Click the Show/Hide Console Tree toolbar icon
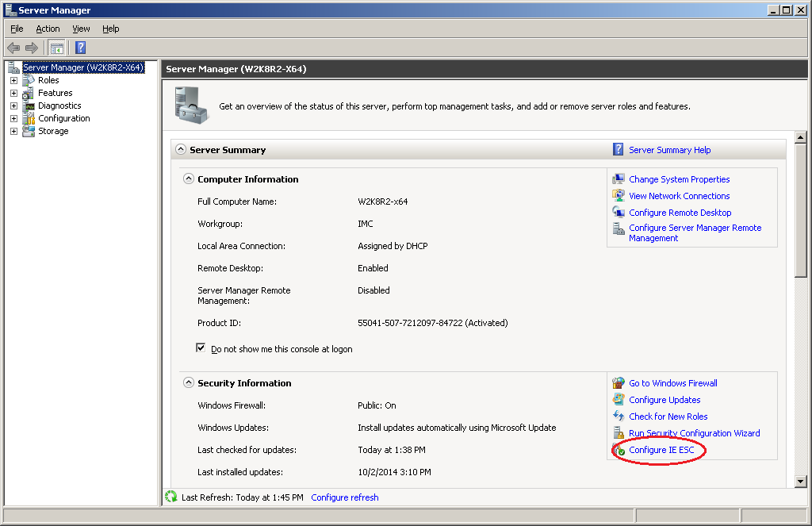812x526 pixels. (57, 48)
